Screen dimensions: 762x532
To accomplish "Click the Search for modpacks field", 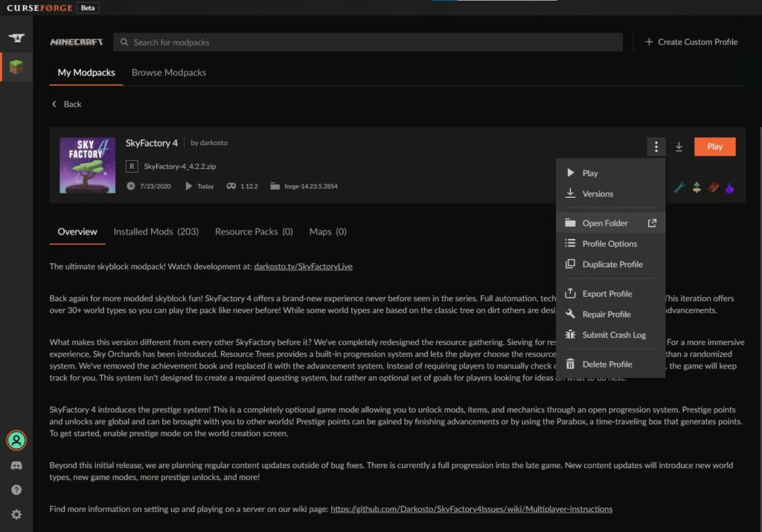I will coord(368,42).
